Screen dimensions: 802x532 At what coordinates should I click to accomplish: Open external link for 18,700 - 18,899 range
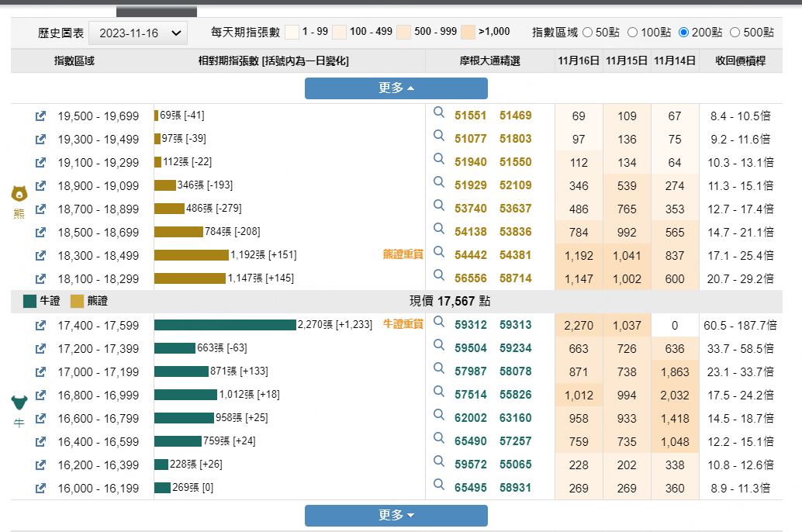[40, 209]
